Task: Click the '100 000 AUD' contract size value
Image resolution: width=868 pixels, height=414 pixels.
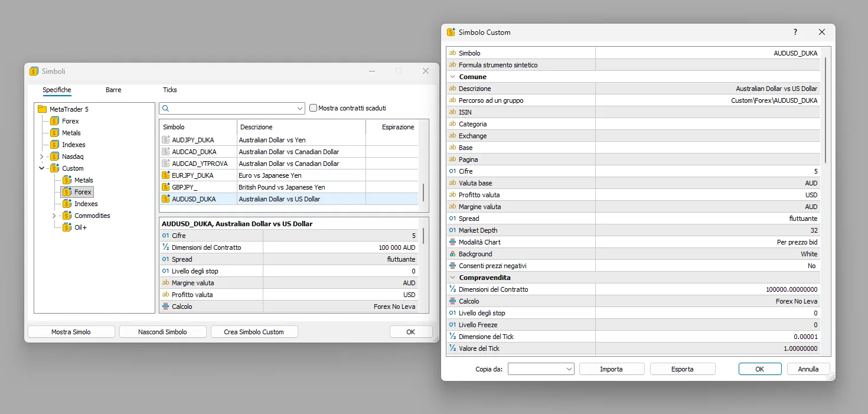Action: tap(397, 247)
